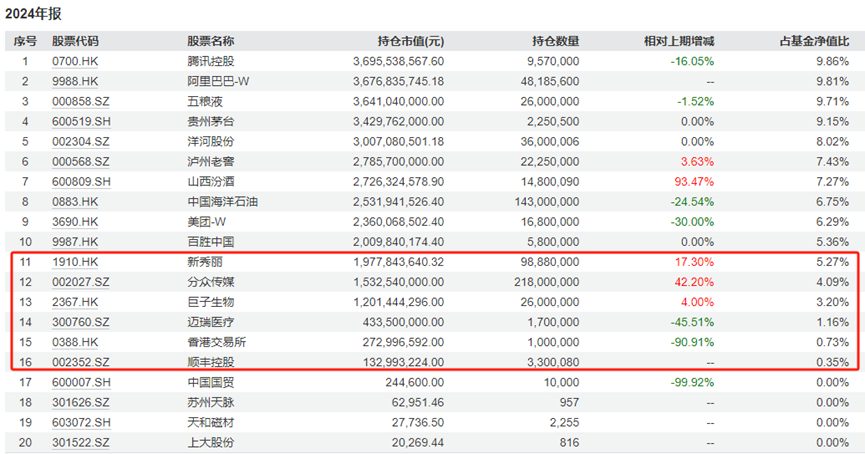Open stock code link 002027.SZ
Screen dimensions: 865x454
[81, 282]
